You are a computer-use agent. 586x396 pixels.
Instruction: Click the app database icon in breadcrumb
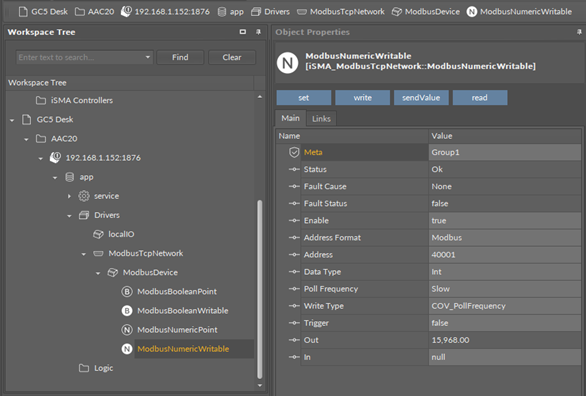pos(222,12)
